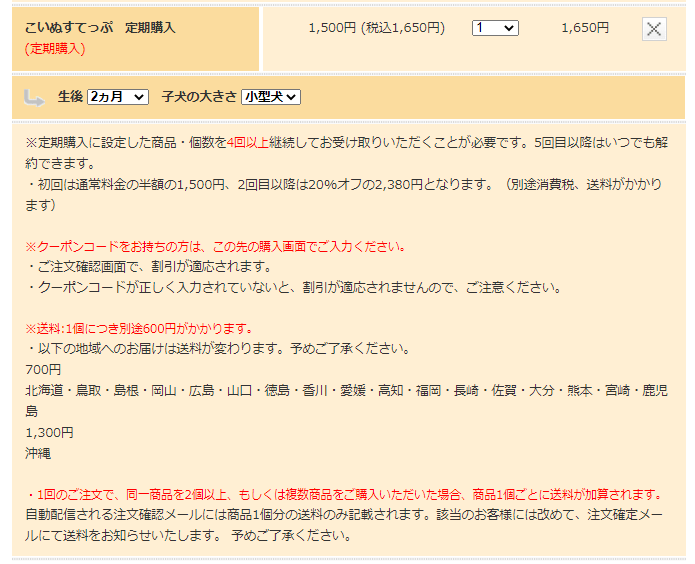Click the 700円 shipping fee line
Image resolution: width=695 pixels, height=564 pixels.
point(43,369)
